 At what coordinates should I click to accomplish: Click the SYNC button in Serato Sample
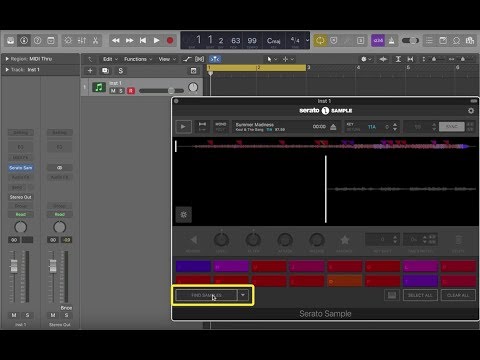pyautogui.click(x=452, y=127)
